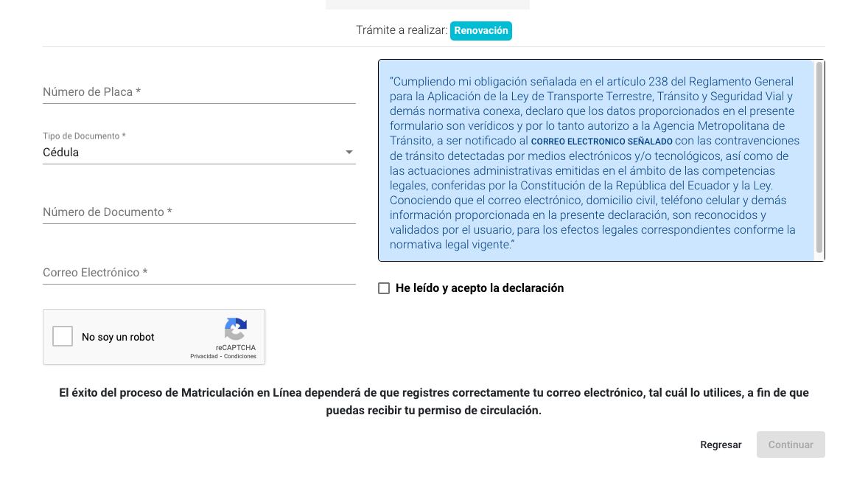Image resolution: width=868 pixels, height=488 pixels.
Task: Click the declaration box scrollbar
Action: (819, 157)
